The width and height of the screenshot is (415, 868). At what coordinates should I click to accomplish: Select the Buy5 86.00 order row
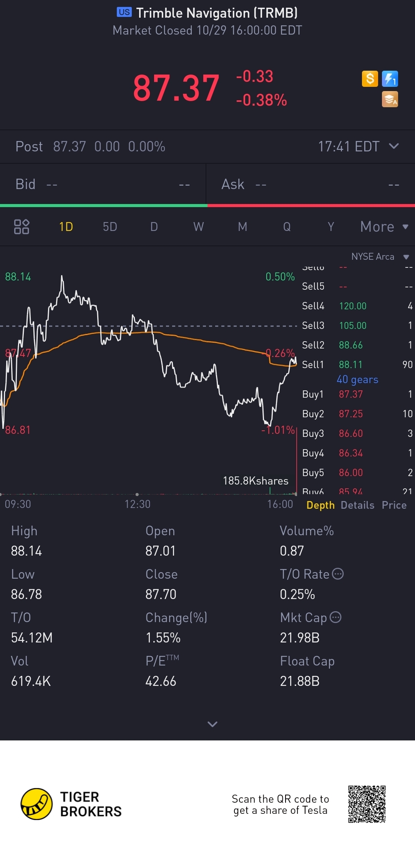click(x=357, y=473)
